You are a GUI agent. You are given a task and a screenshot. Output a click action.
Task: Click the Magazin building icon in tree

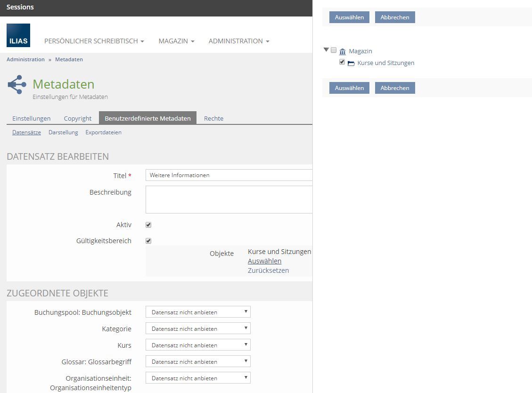click(x=343, y=51)
